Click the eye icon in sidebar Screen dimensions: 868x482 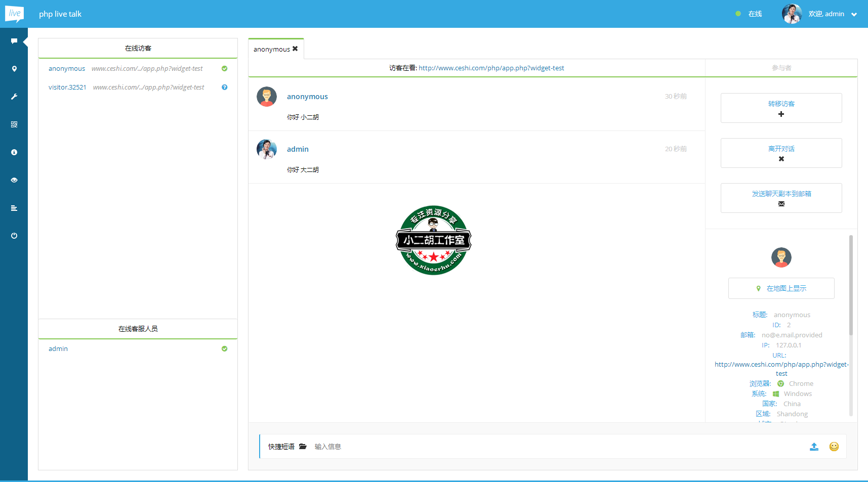[x=14, y=180]
